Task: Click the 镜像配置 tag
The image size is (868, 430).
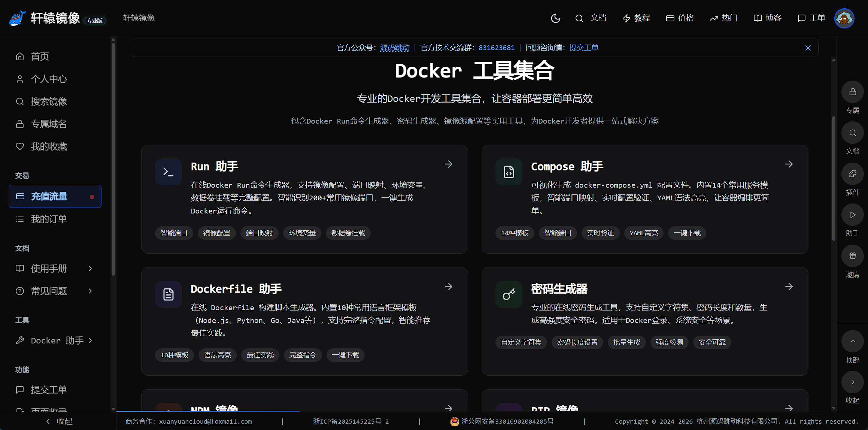Action: coord(217,233)
